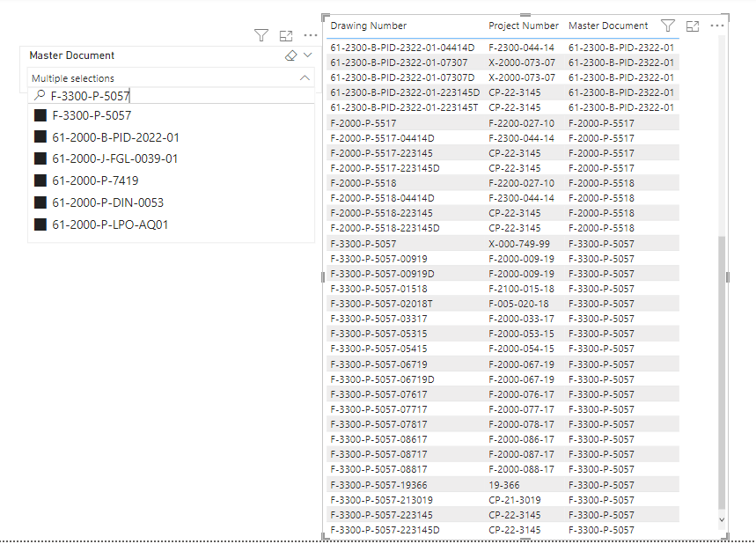Select Project Number cell 19-366

pyautogui.click(x=503, y=485)
